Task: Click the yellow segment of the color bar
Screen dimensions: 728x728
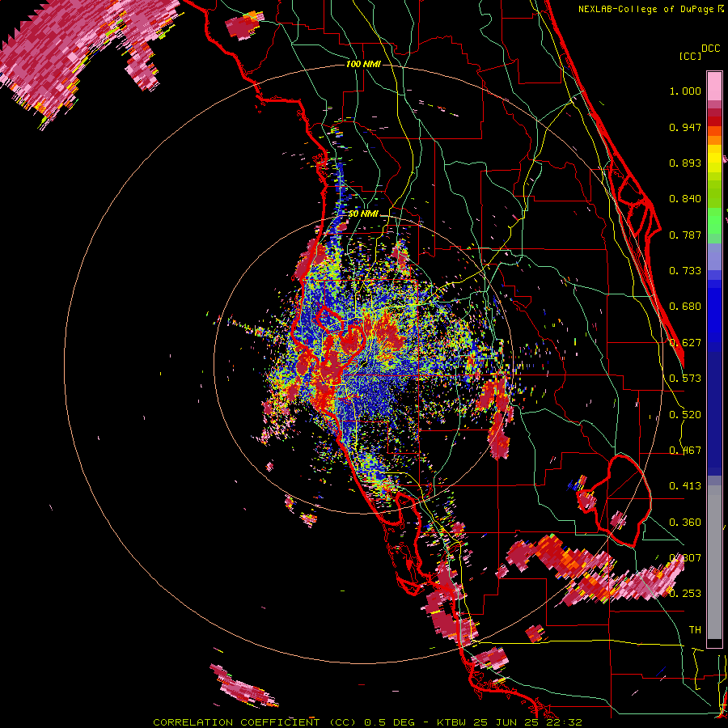Action: click(x=714, y=159)
